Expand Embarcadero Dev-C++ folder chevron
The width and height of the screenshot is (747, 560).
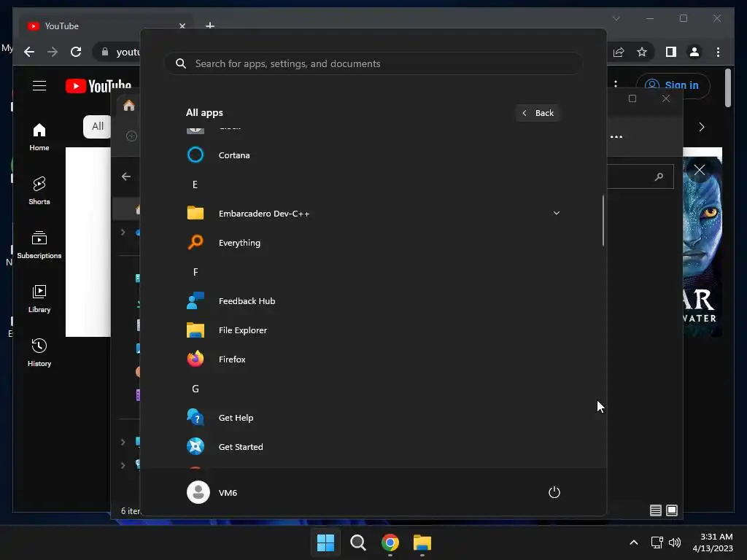click(556, 213)
